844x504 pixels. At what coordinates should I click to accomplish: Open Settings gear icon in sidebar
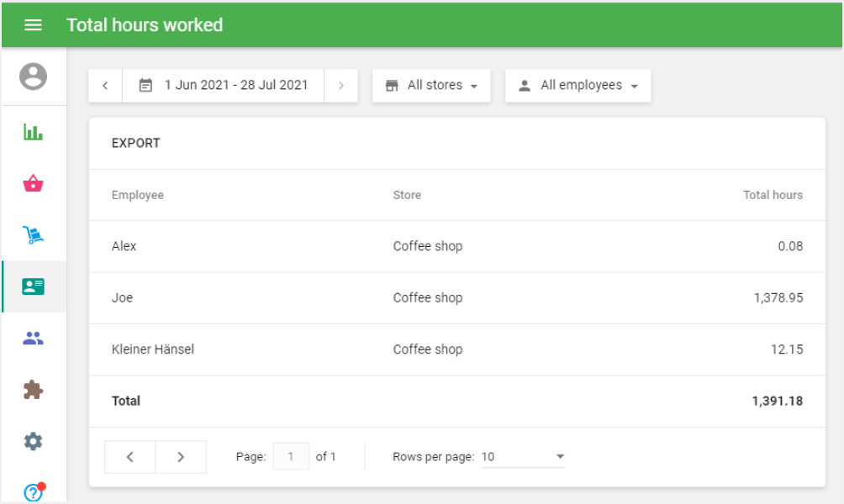[x=33, y=441]
